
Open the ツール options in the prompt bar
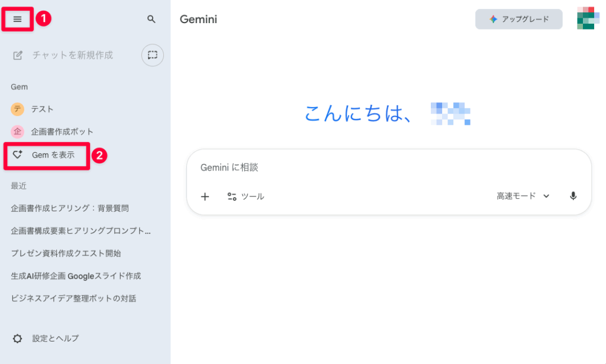pyautogui.click(x=246, y=196)
